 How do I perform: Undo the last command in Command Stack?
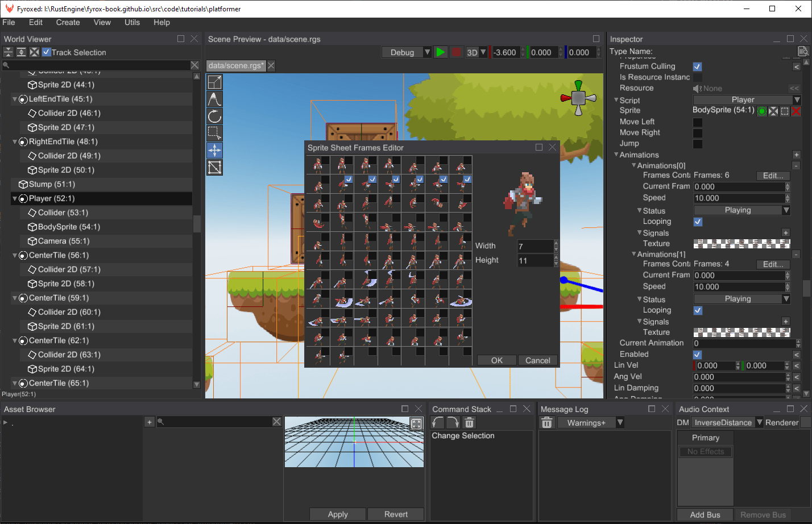click(x=438, y=422)
